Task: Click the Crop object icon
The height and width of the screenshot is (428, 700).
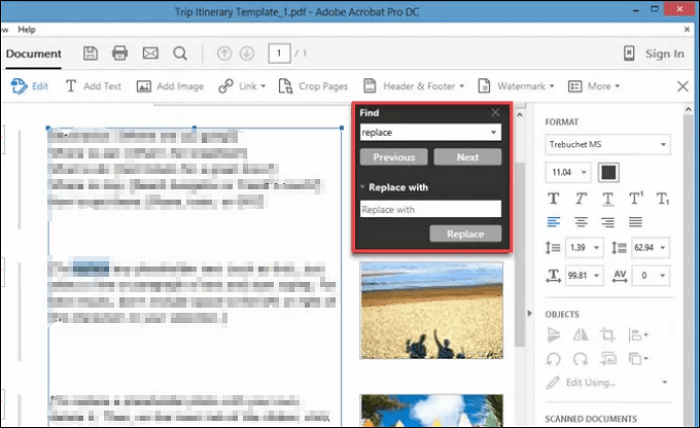Action: coord(608,335)
